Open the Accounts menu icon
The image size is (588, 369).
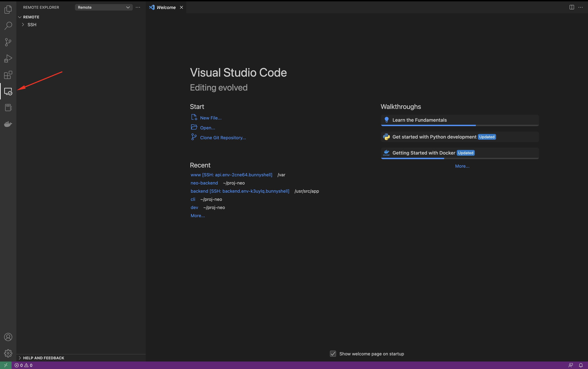pyautogui.click(x=8, y=337)
